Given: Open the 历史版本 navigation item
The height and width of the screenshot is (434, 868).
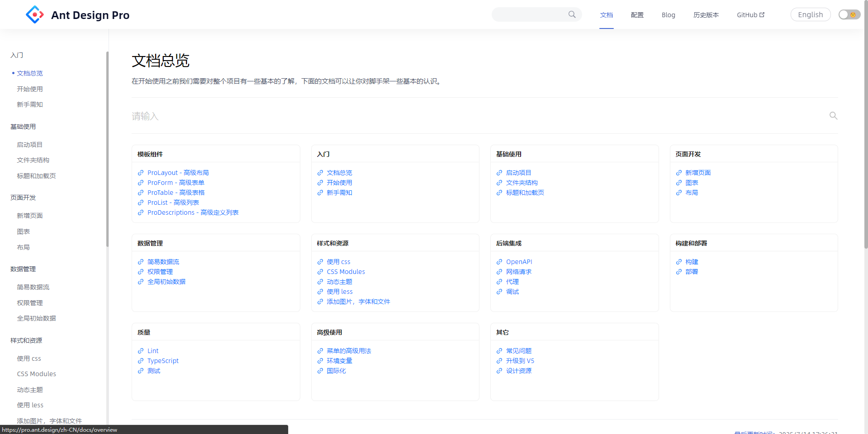Looking at the screenshot, I should pos(706,15).
